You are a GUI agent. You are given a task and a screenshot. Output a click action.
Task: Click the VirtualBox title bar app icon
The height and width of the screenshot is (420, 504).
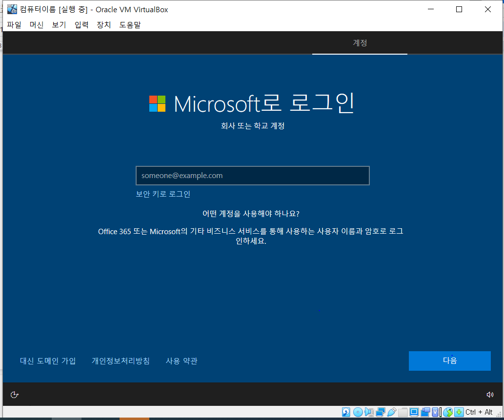point(12,9)
